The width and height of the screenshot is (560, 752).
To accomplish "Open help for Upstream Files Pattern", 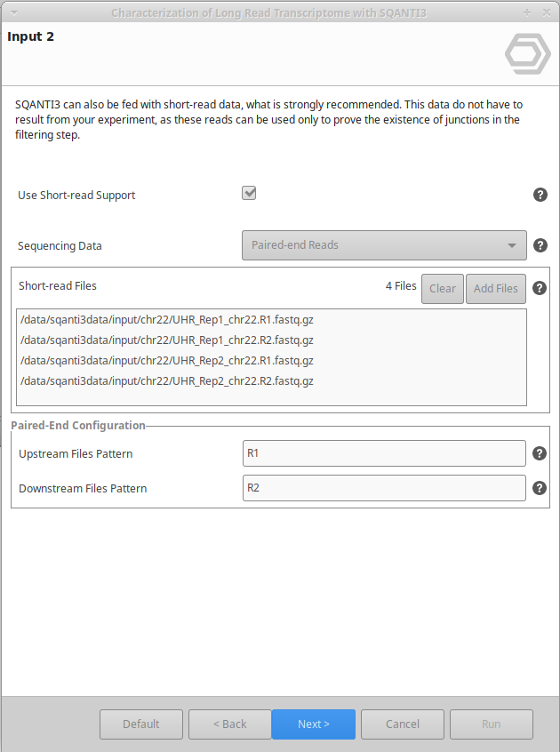I will (540, 454).
